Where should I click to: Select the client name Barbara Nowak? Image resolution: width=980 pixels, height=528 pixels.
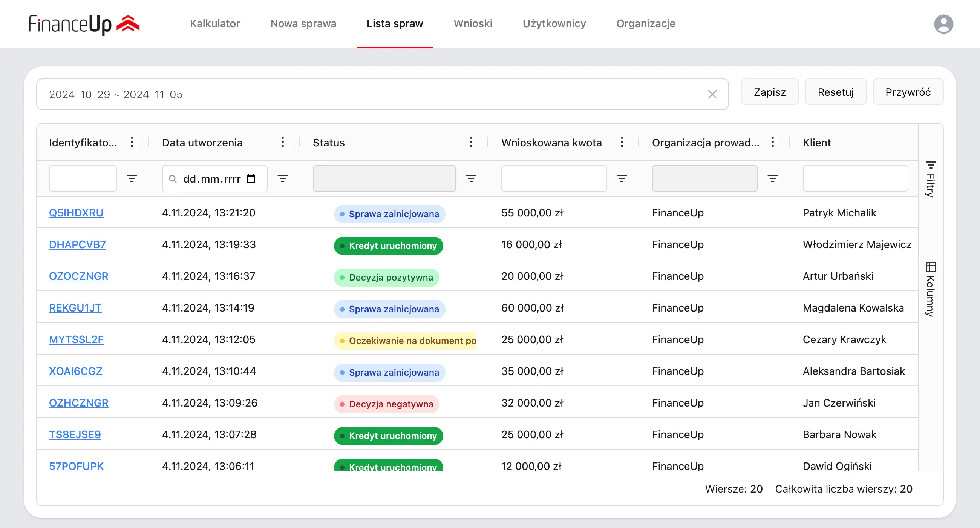[x=839, y=434]
